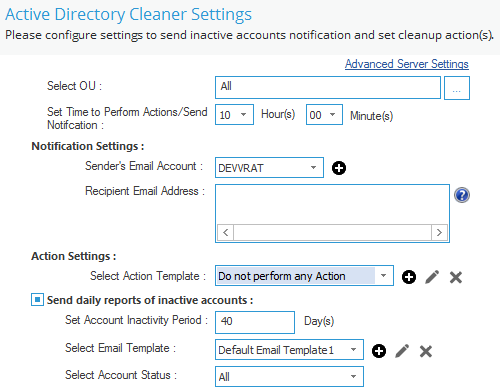Click the Account Inactivity Period field
This screenshot has height=390, width=500.
255,322
